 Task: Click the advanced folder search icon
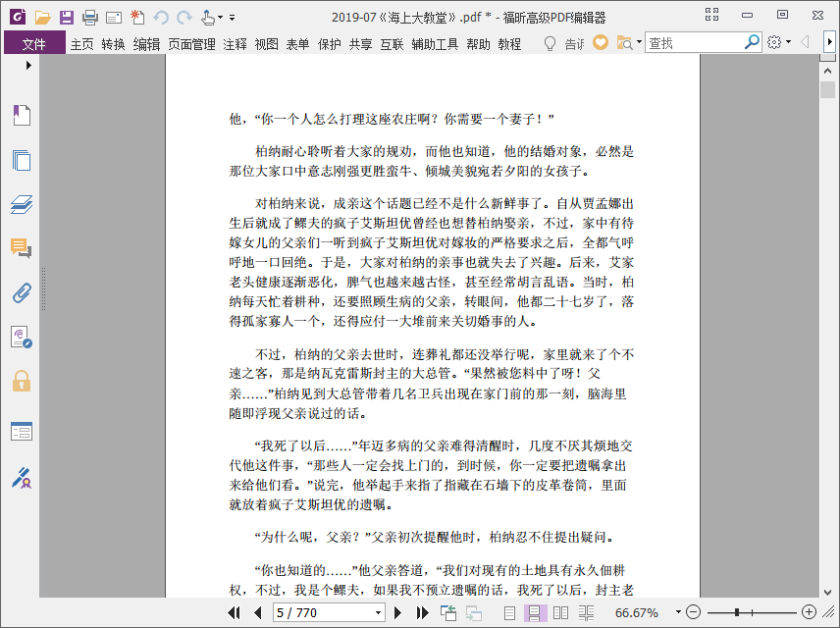625,42
